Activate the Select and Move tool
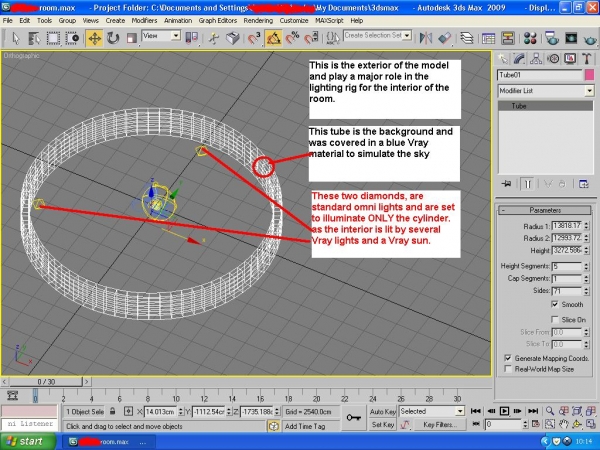This screenshot has width=600, height=450. coord(94,38)
